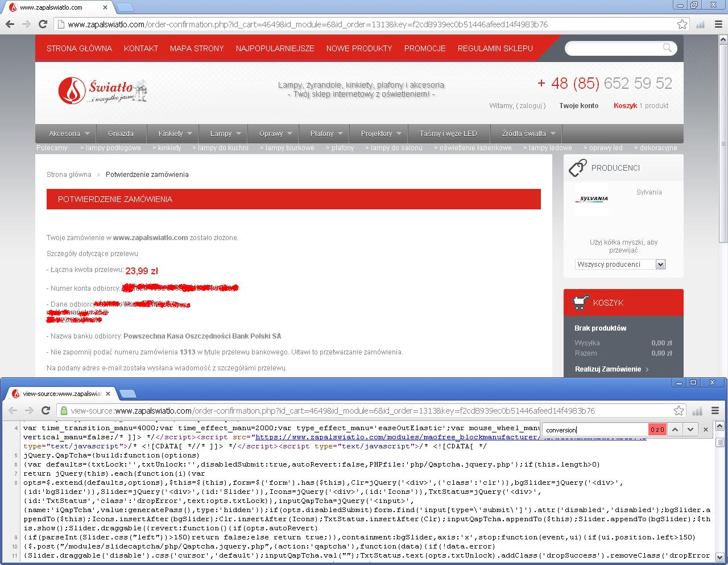Click forward arrow in the shop browser window

click(26, 24)
